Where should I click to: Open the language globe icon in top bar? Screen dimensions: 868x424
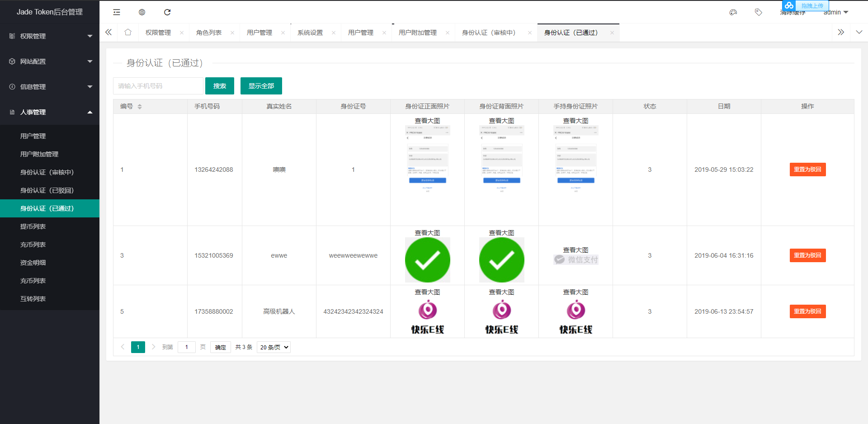[x=142, y=12]
